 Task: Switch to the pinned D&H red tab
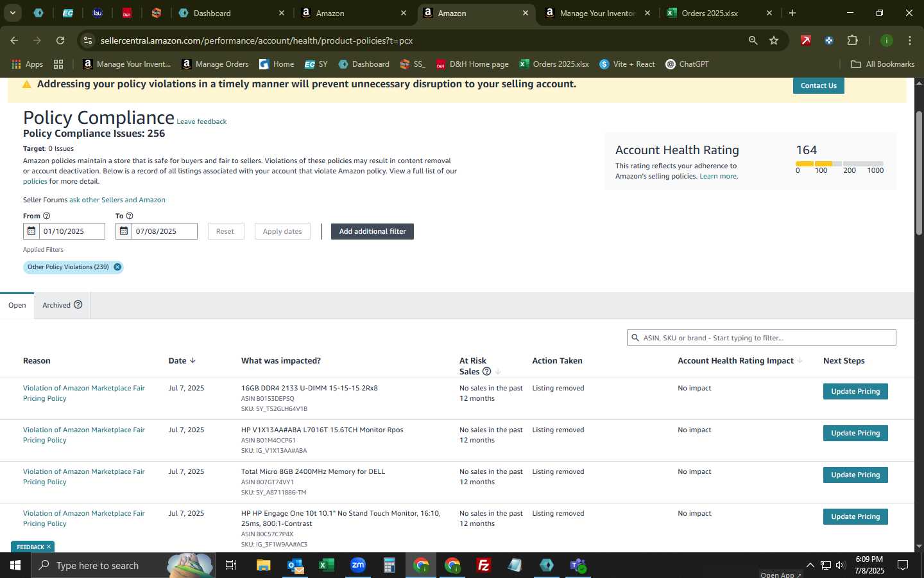pos(126,13)
